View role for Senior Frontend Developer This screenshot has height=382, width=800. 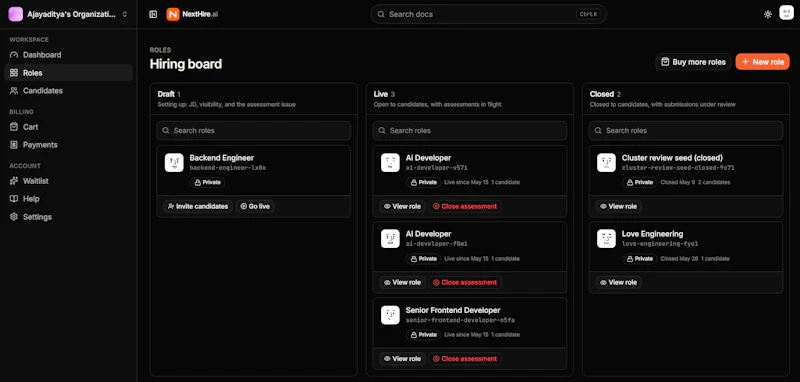[402, 359]
